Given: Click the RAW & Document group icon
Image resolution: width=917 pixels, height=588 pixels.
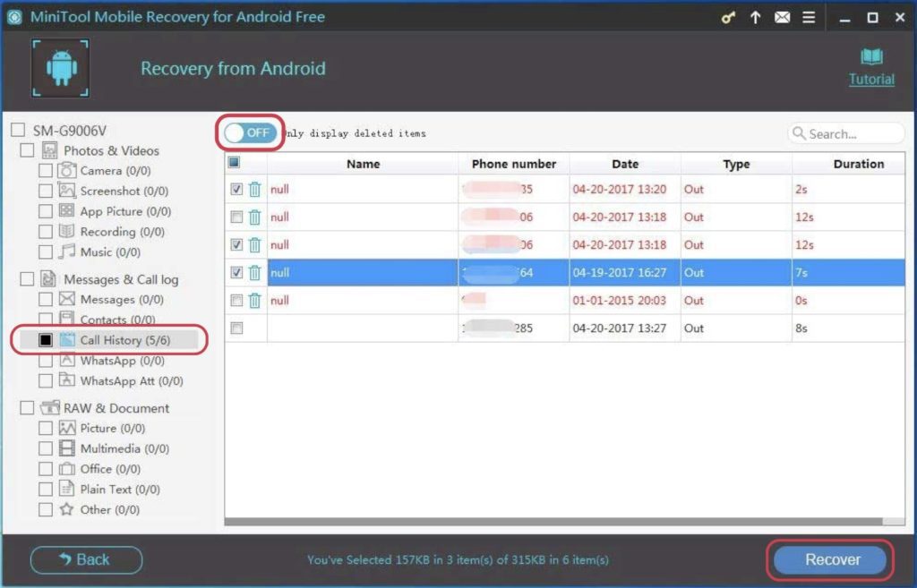Looking at the screenshot, I should pos(50,407).
